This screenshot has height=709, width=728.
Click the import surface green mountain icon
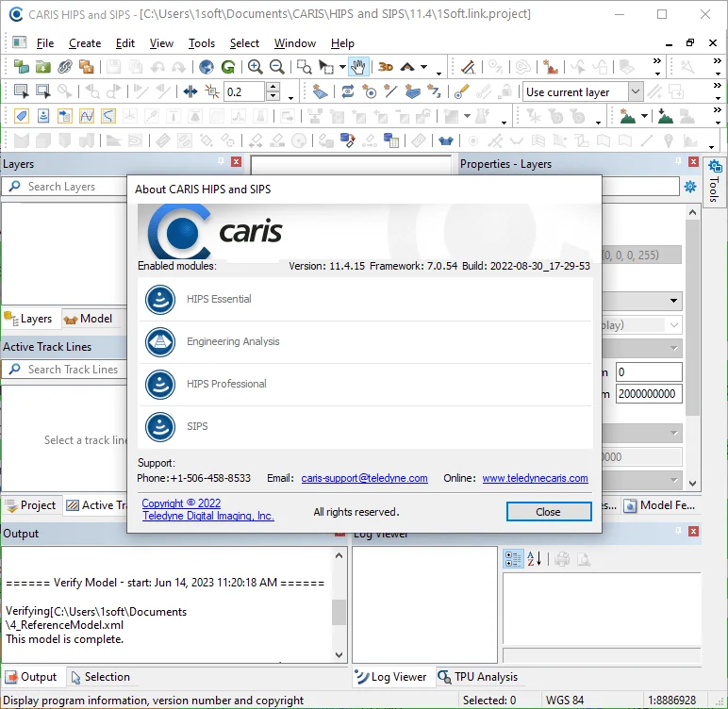coord(665,116)
